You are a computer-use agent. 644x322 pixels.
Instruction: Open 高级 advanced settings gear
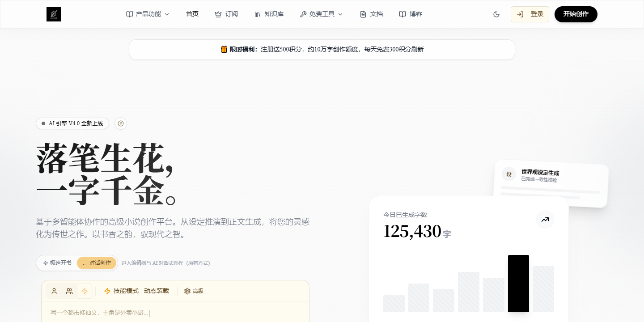pyautogui.click(x=194, y=291)
